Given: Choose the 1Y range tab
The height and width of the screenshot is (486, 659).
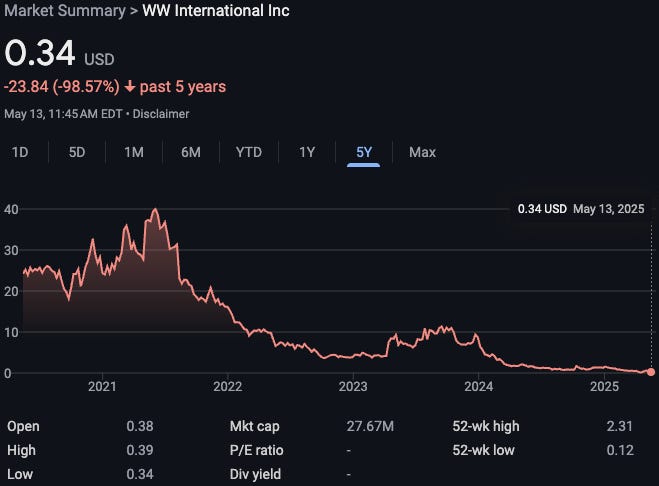Looking at the screenshot, I should 307,152.
